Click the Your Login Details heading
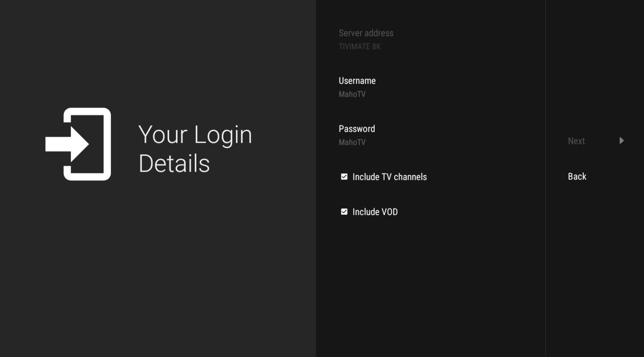Image resolution: width=644 pixels, height=357 pixels. 195,148
